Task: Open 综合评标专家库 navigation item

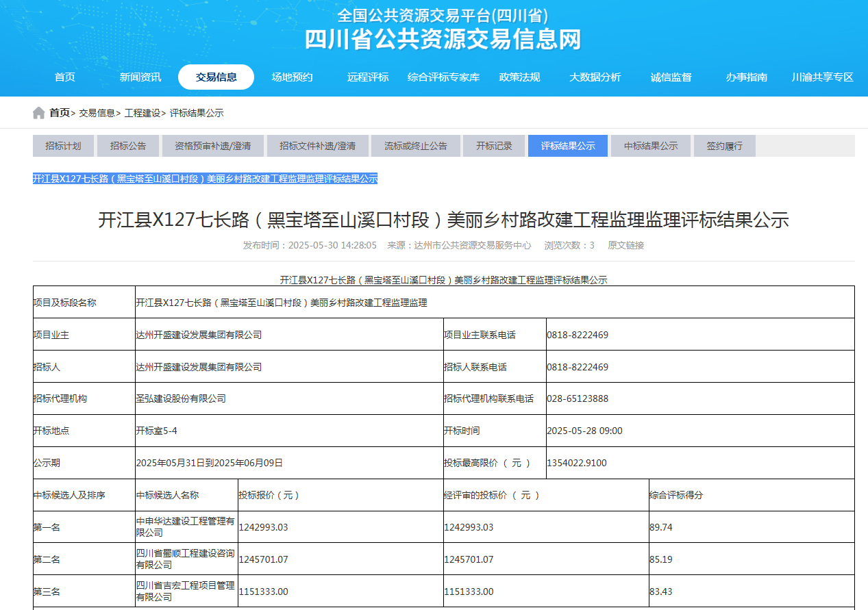Action: point(443,77)
